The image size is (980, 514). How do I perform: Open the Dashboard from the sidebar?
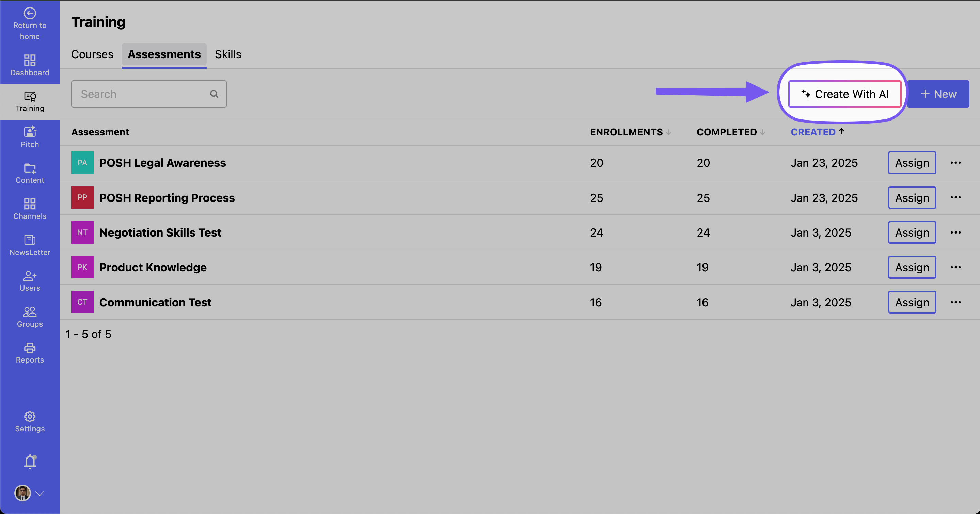pyautogui.click(x=30, y=65)
